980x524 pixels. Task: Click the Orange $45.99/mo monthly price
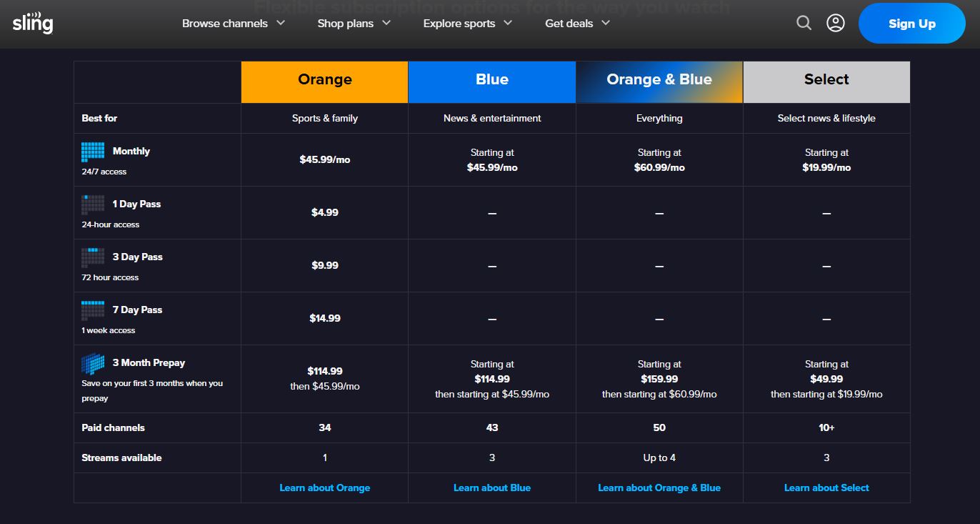(x=325, y=159)
